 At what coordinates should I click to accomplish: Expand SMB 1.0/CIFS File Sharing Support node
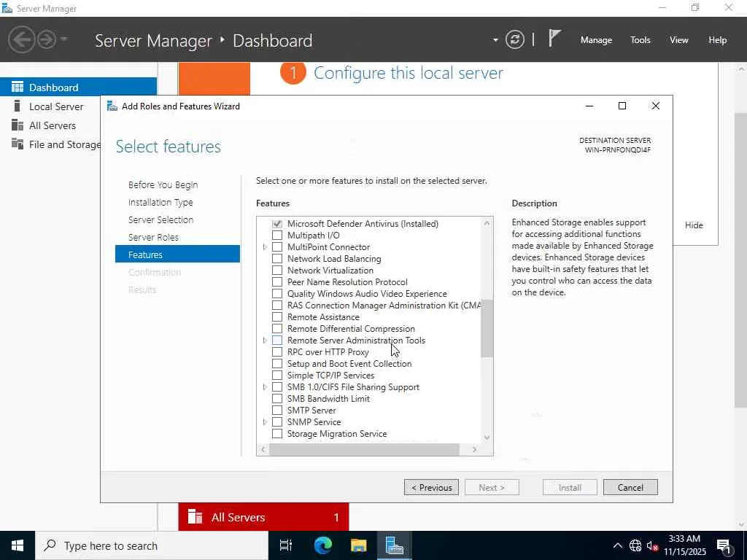(x=265, y=387)
